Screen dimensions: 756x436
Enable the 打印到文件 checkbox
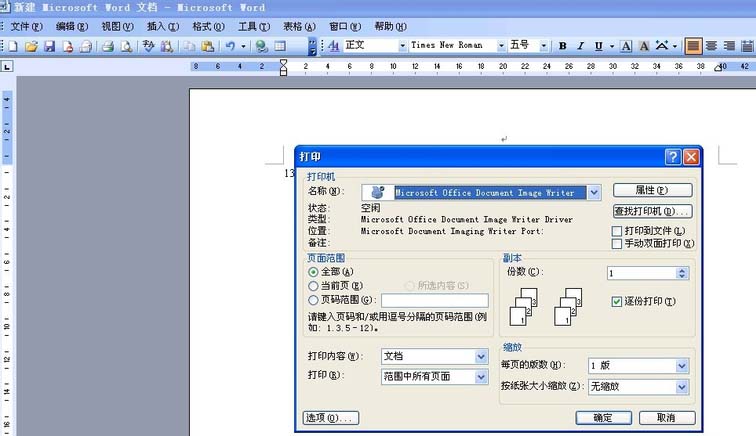click(617, 231)
